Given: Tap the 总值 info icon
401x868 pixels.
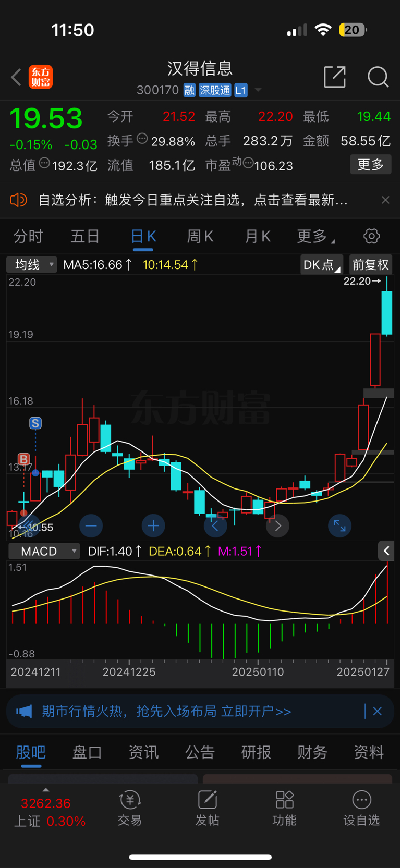Looking at the screenshot, I should (44, 163).
